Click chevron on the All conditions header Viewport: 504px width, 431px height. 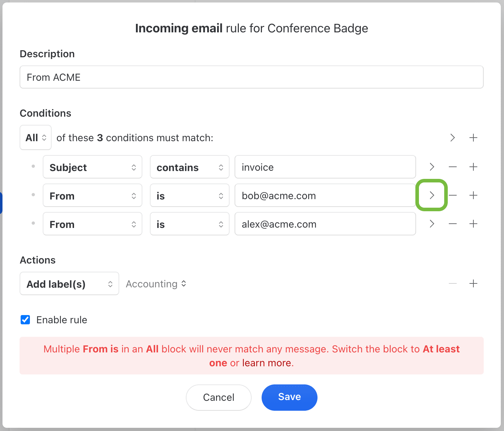452,138
